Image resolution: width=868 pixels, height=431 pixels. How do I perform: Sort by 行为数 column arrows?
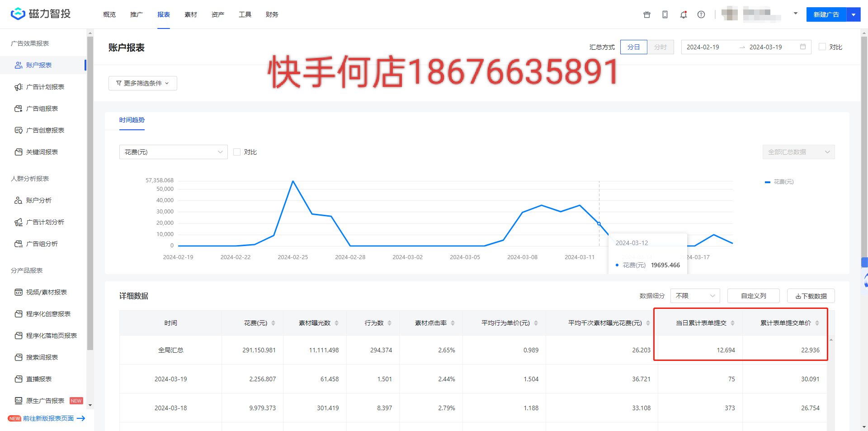click(389, 323)
